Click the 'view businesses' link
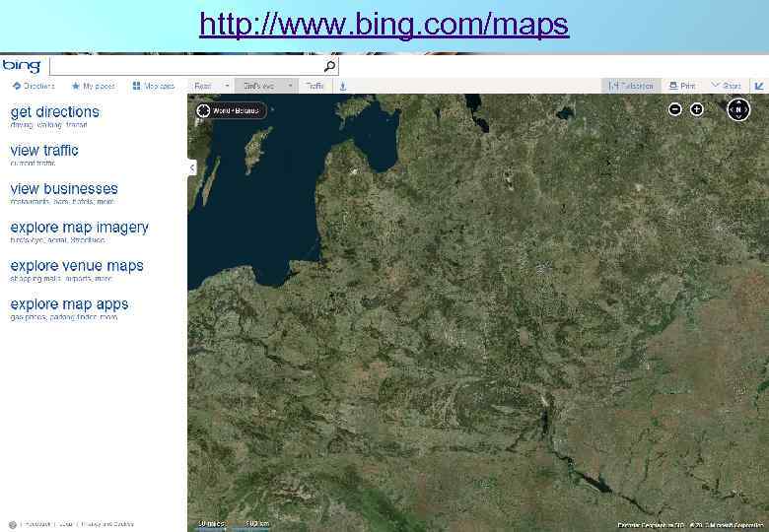 click(x=64, y=188)
